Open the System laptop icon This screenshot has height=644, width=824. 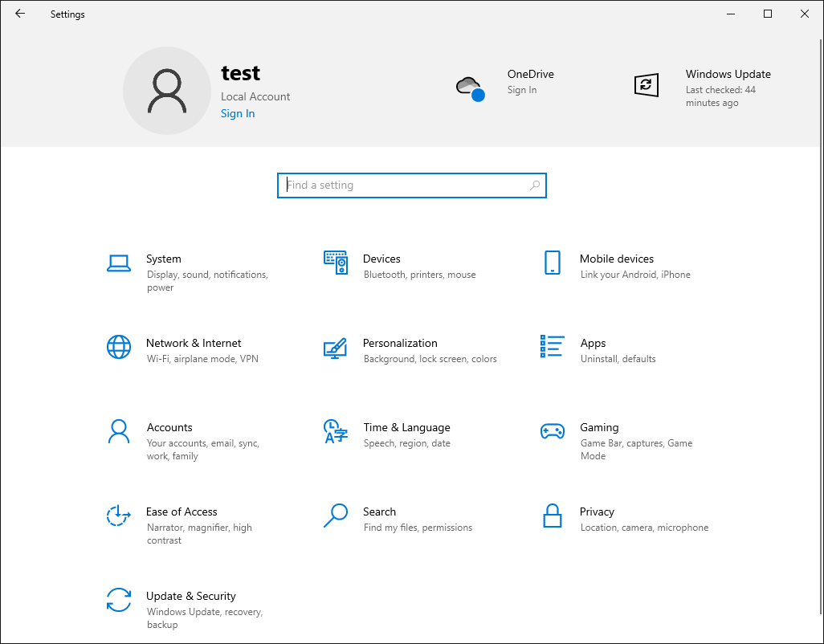[x=119, y=263]
